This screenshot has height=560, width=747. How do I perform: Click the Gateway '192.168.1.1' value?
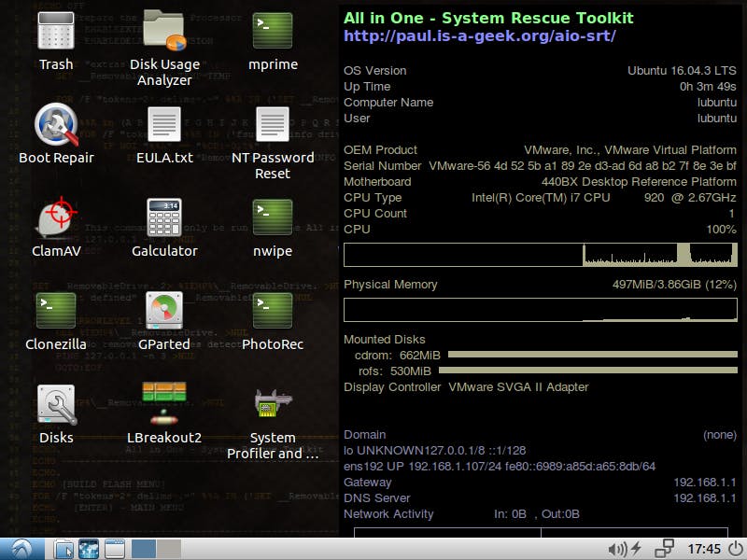coord(705,483)
